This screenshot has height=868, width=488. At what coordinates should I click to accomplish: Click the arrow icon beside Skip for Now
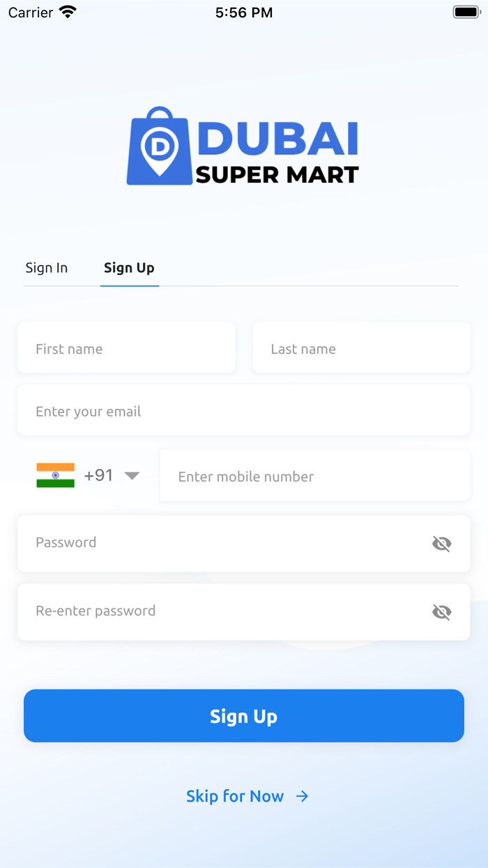[x=302, y=796]
